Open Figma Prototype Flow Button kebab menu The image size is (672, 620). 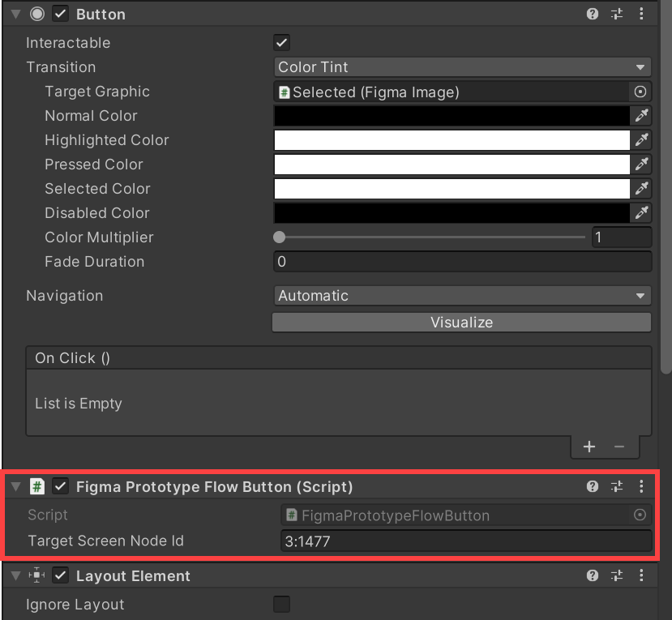click(641, 486)
